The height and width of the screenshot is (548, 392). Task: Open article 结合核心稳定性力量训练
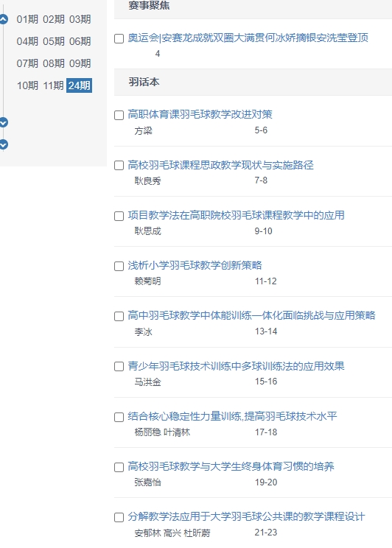(232, 416)
